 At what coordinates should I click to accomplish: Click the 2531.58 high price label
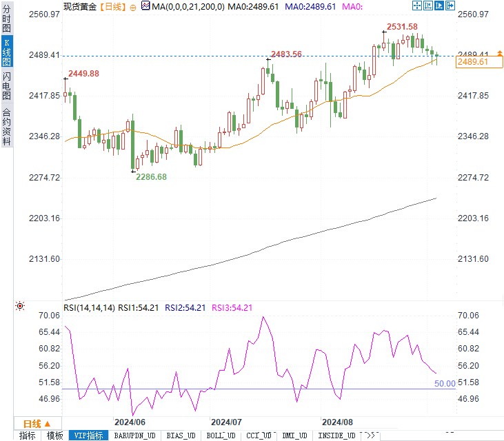[402, 27]
